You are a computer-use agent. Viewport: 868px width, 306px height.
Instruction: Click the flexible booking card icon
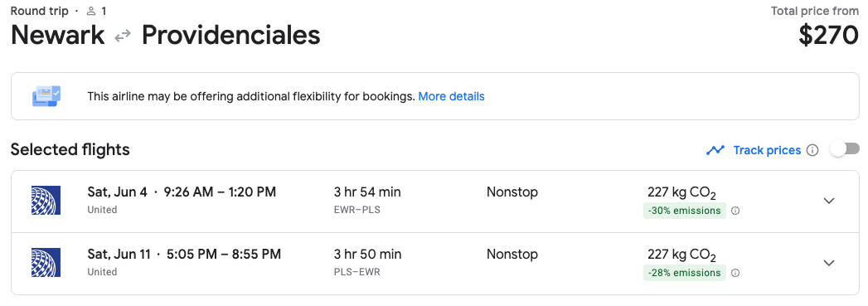coord(46,96)
